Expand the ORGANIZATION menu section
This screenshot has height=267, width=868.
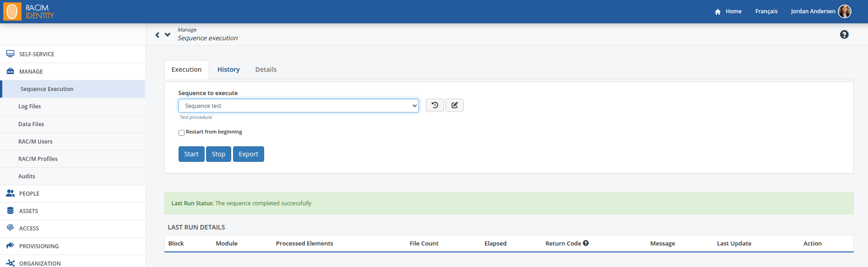tap(73, 262)
